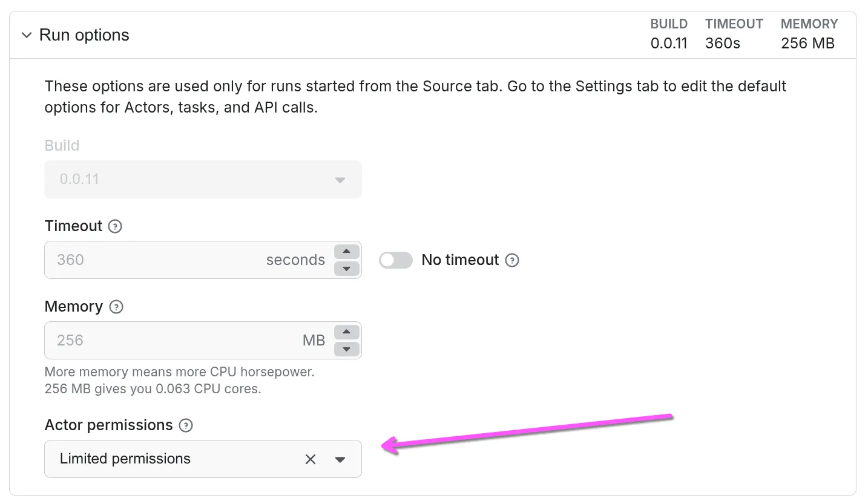The height and width of the screenshot is (504, 868).
Task: Click the TIMEOUT 360s header value
Action: coord(722,43)
